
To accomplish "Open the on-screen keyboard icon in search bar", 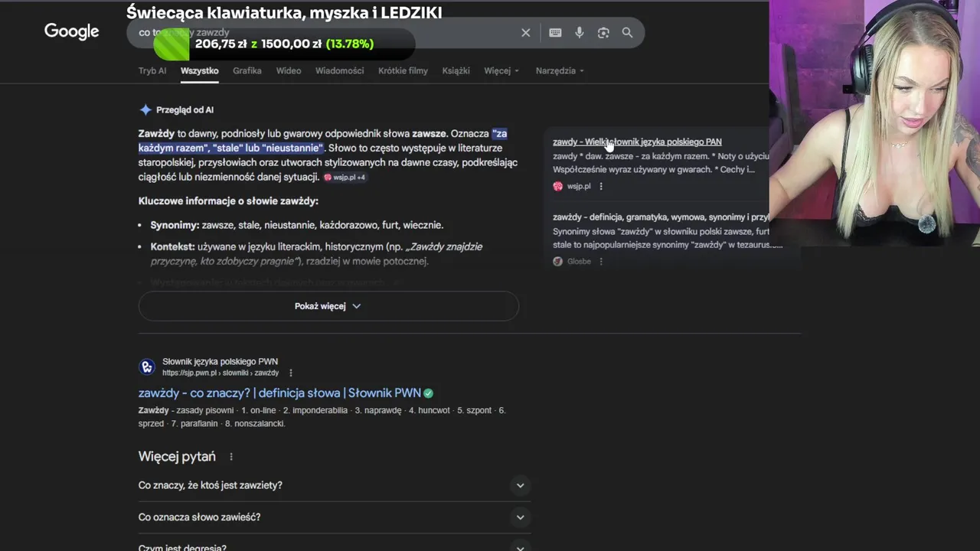I will click(555, 33).
